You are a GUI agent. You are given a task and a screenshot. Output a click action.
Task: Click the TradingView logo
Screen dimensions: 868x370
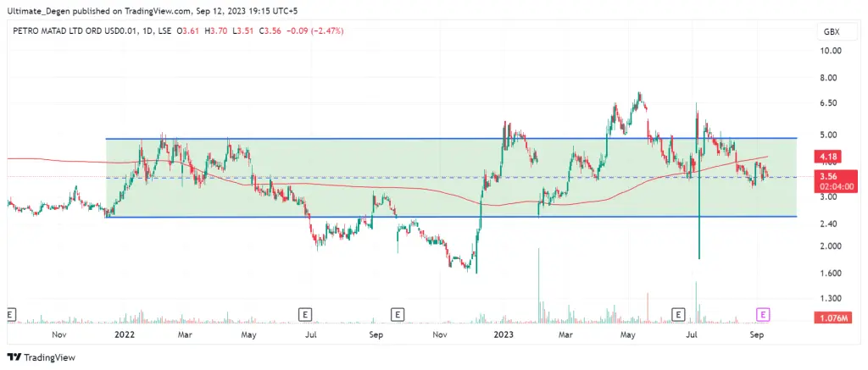41,357
